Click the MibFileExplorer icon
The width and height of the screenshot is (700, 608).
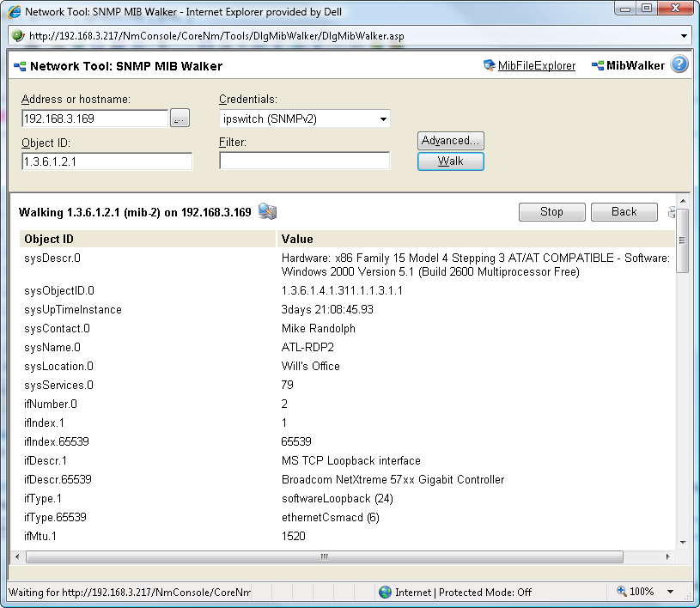point(490,66)
